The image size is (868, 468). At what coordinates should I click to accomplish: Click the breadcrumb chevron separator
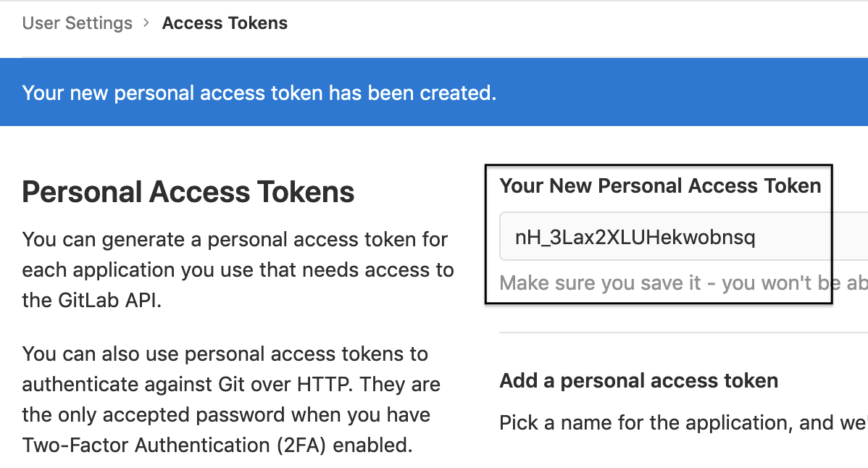146,23
